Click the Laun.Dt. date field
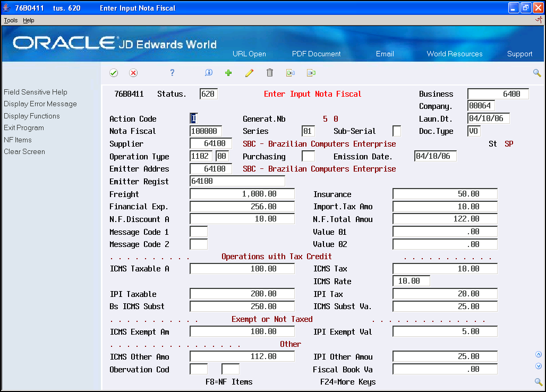546x392 pixels. click(489, 118)
